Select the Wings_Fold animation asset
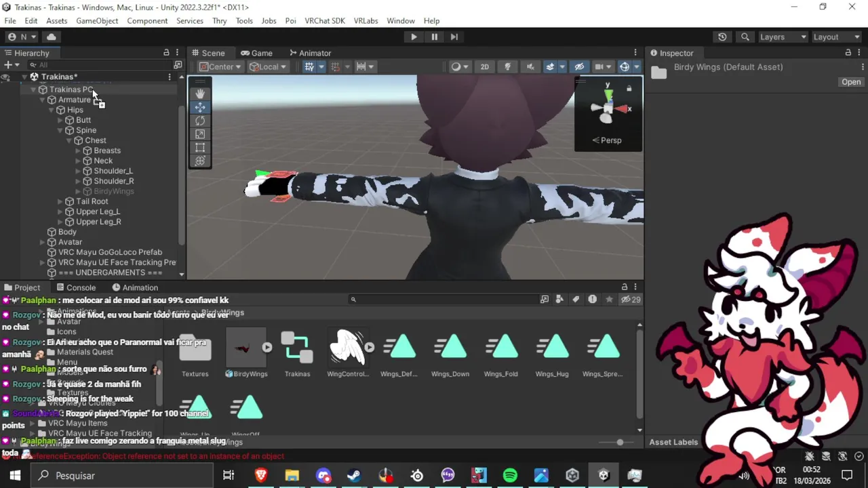 (501, 354)
